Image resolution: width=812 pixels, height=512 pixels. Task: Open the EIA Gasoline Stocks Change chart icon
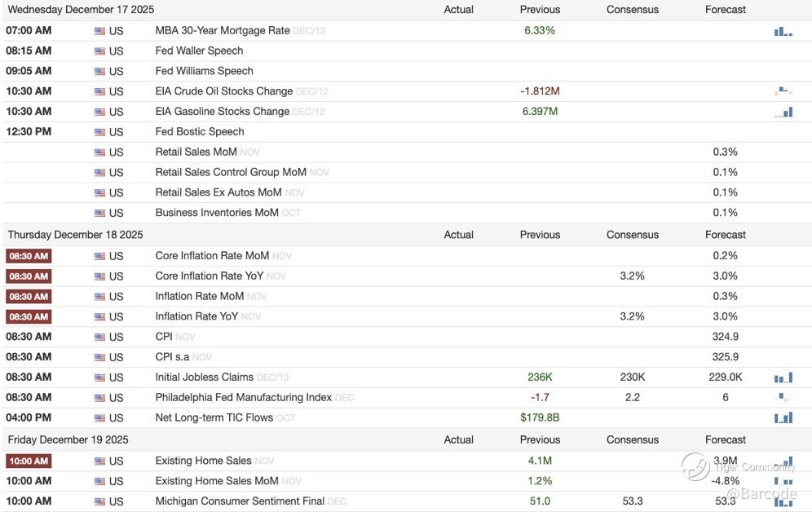(x=783, y=112)
